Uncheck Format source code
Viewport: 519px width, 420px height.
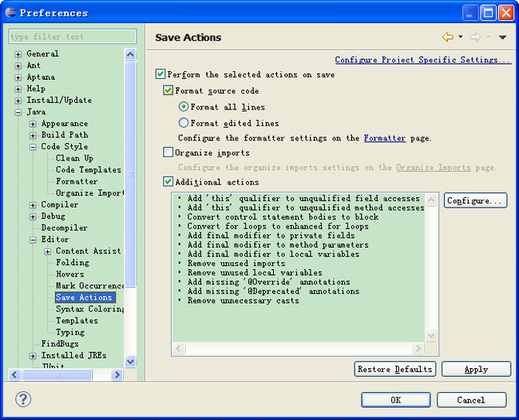(x=168, y=90)
